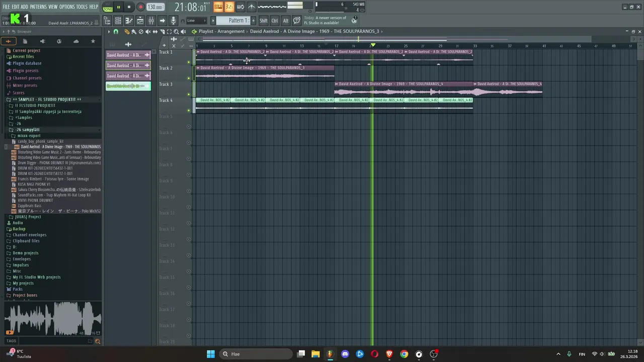Expand the Demo projects folder

tap(26, 253)
